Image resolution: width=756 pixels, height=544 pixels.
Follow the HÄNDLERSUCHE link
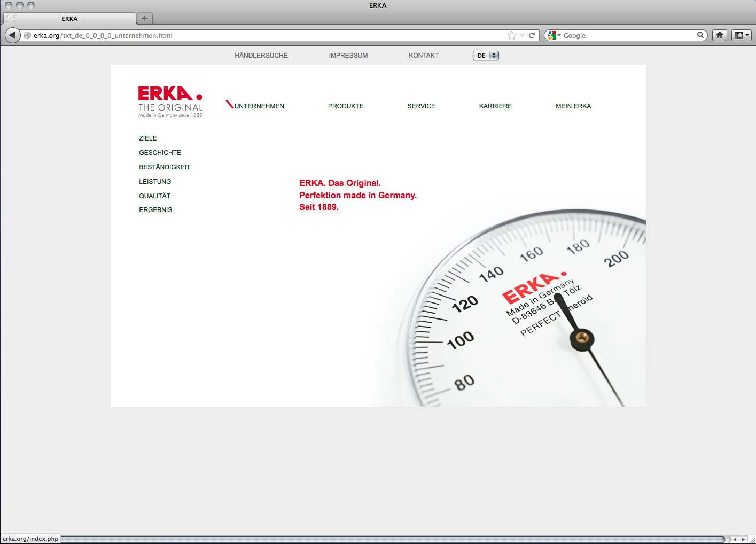pyautogui.click(x=261, y=56)
